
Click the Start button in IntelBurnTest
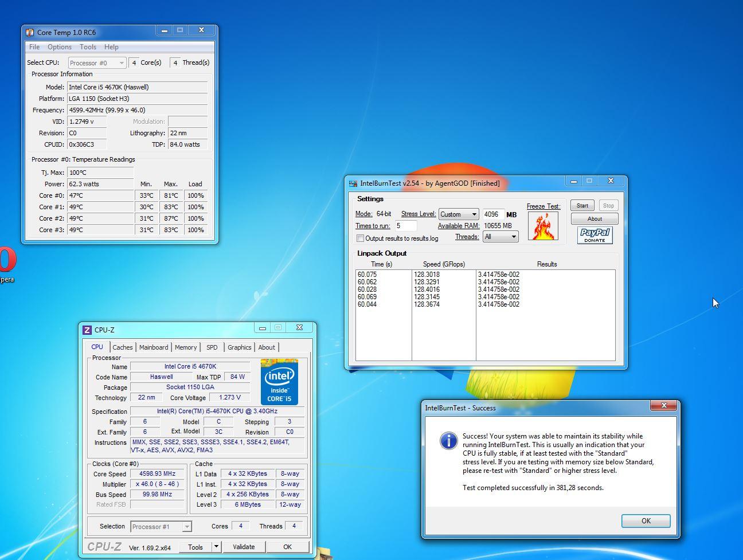tap(582, 205)
